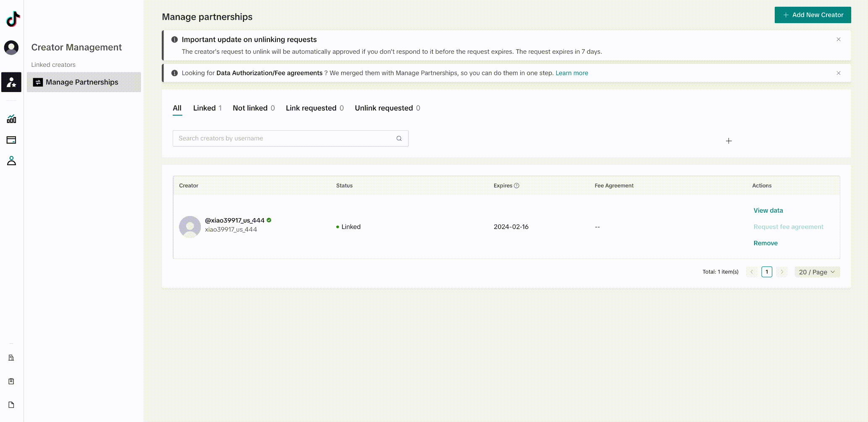Screen dimensions: 868x422
Task: Click View data for xiao39917_us_444
Action: coord(768,211)
